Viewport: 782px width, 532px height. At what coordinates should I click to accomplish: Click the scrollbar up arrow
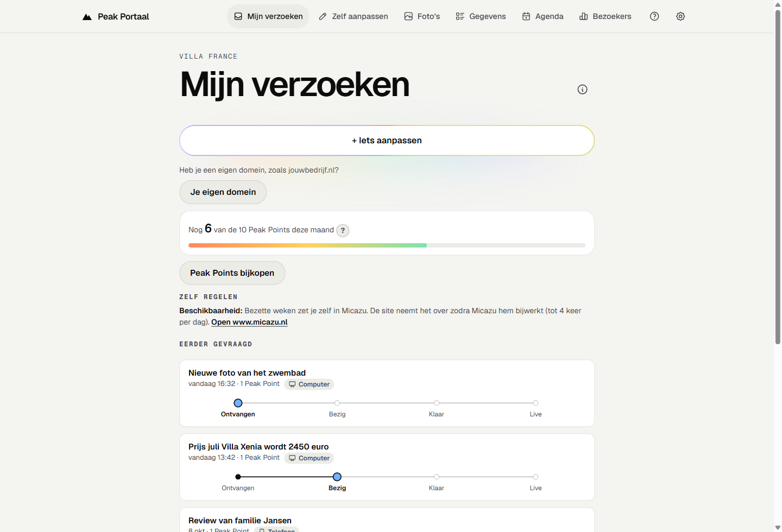point(778,4)
